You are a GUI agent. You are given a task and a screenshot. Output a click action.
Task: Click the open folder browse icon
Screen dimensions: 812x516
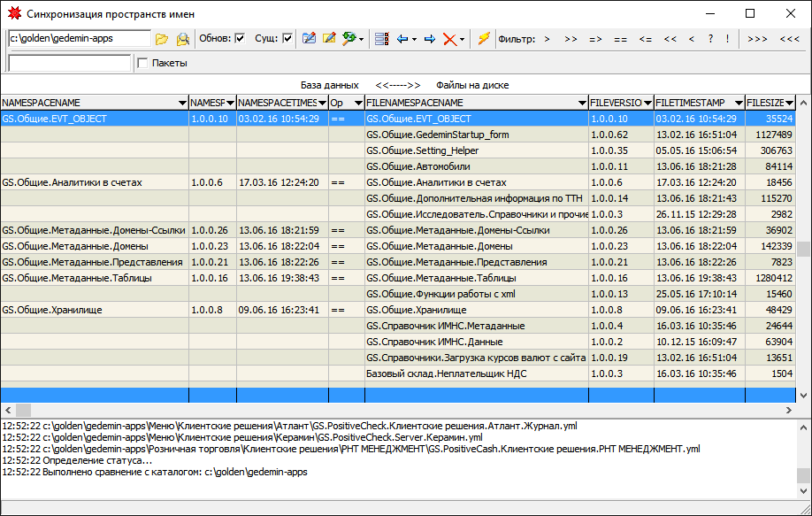(161, 39)
